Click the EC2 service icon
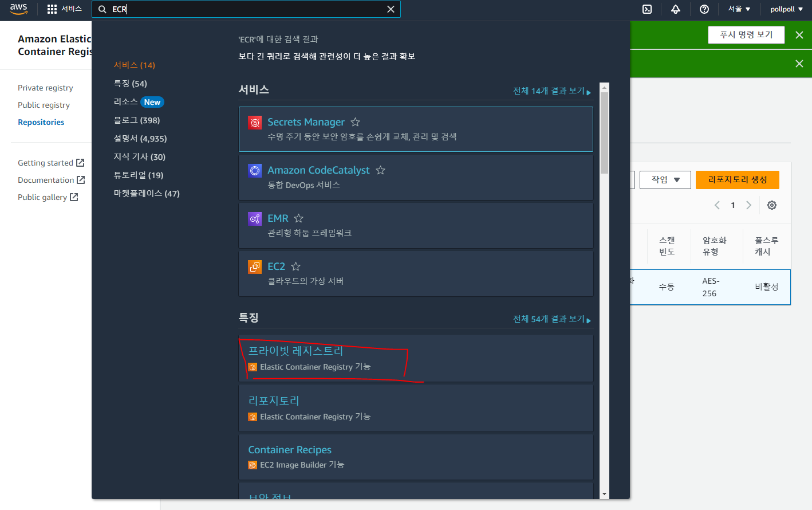Screen dimensions: 812x510 coord(255,267)
